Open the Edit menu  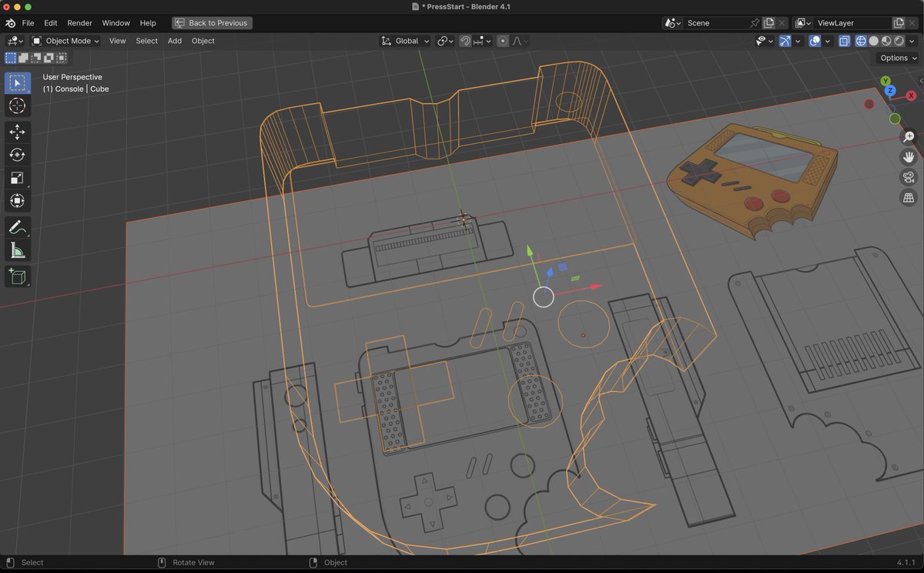tap(51, 23)
